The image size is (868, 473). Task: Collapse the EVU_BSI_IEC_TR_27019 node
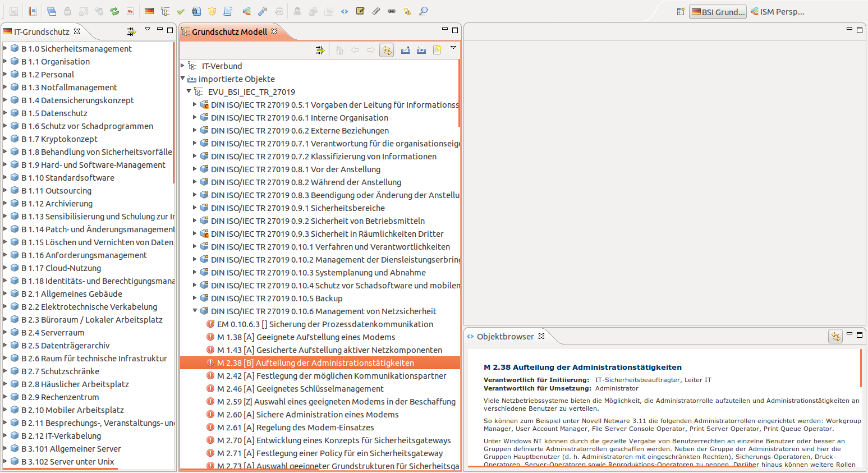pos(189,91)
